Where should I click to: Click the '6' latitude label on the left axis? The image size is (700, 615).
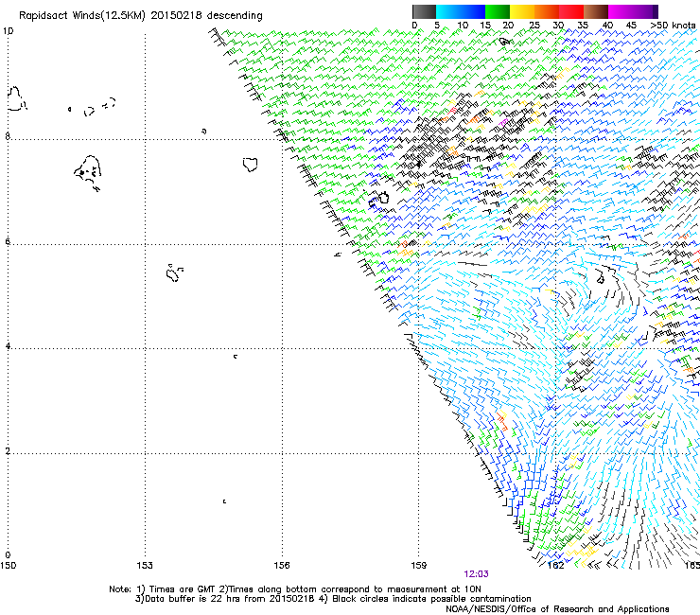(8, 241)
